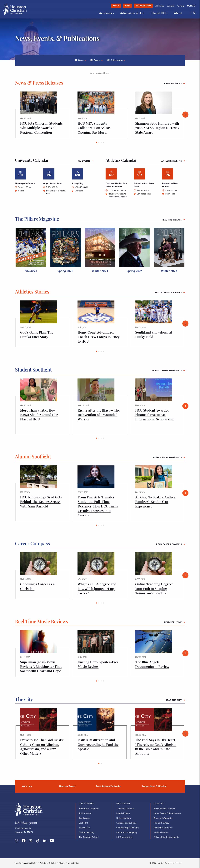Open the Winter 2024 Pillars magazine cover

[x=100, y=247]
